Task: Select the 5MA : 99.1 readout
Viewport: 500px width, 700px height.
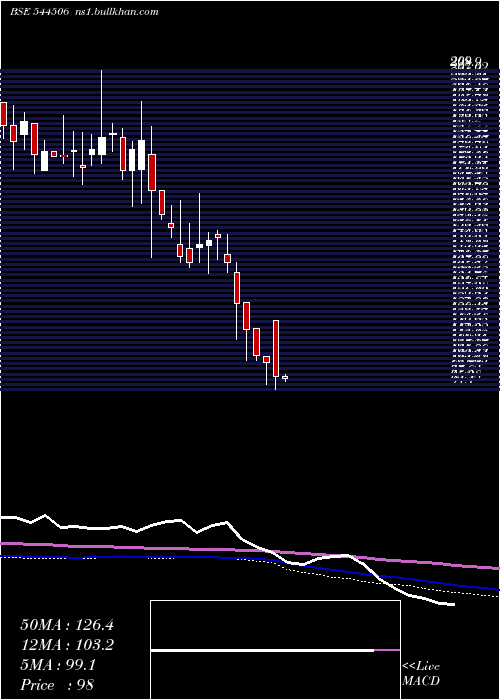Action: (x=58, y=665)
